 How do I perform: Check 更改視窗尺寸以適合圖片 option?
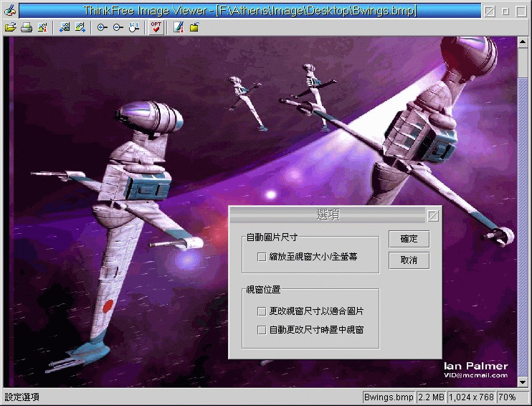coord(262,311)
